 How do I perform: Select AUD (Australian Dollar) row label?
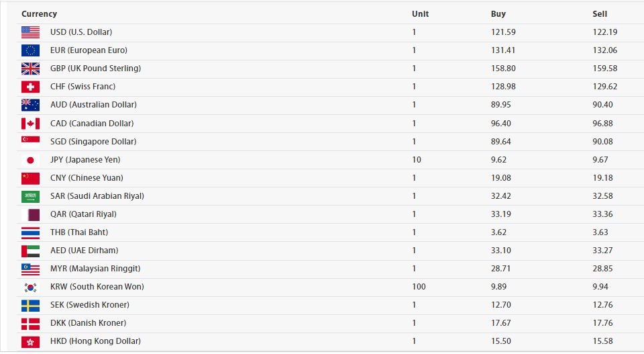(x=94, y=105)
